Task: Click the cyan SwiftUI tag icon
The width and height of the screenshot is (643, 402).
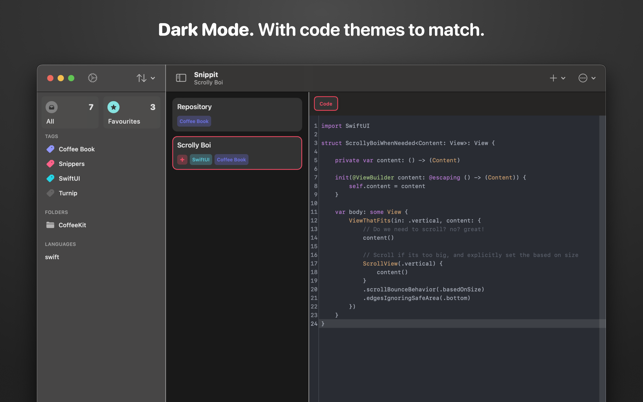Action: pos(50,178)
